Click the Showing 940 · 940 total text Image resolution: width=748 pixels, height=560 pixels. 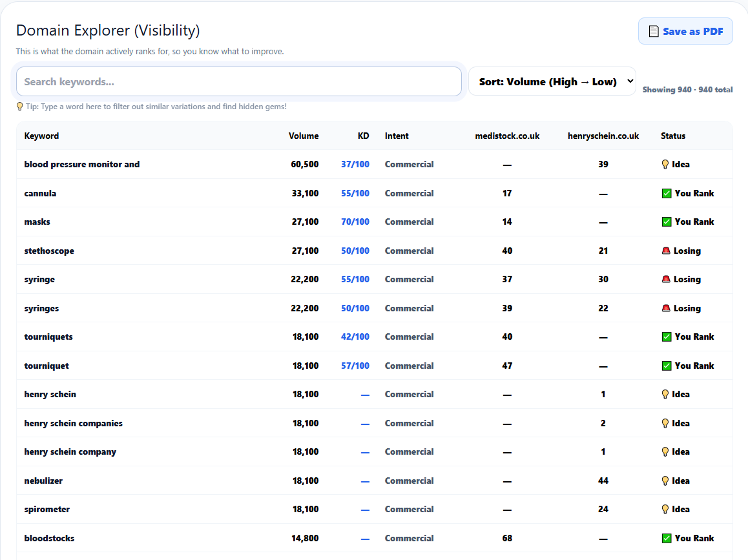pos(687,90)
